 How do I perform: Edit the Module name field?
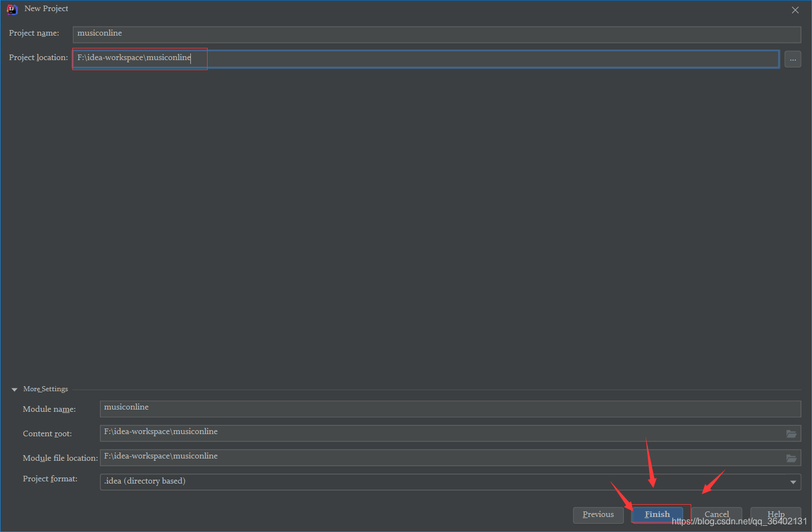pos(450,409)
